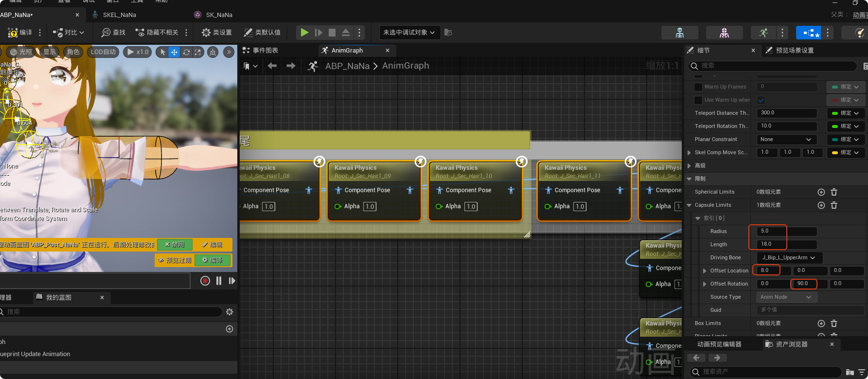Open the x1.0 playback speed menu

click(x=138, y=52)
